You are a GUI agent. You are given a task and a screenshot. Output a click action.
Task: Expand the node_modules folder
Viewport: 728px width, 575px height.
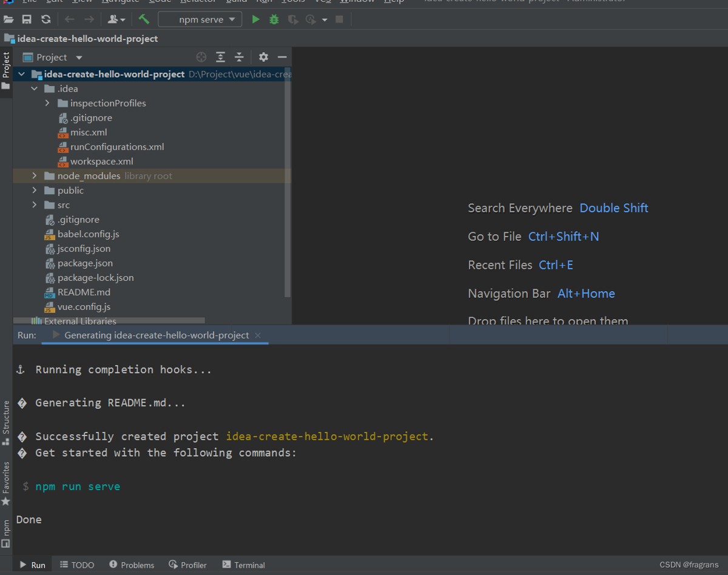point(35,176)
